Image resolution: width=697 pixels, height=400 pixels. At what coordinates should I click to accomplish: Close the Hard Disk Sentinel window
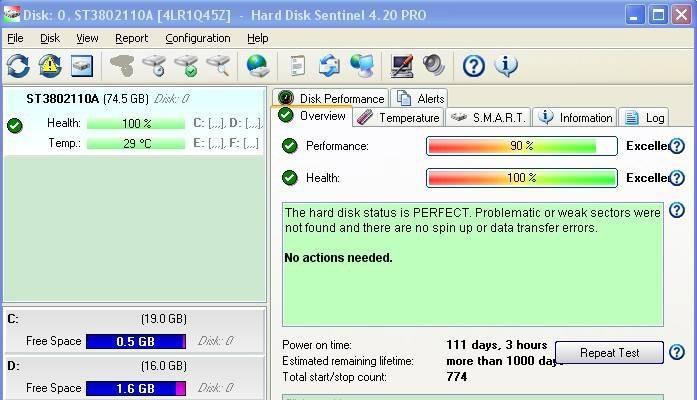tap(681, 15)
